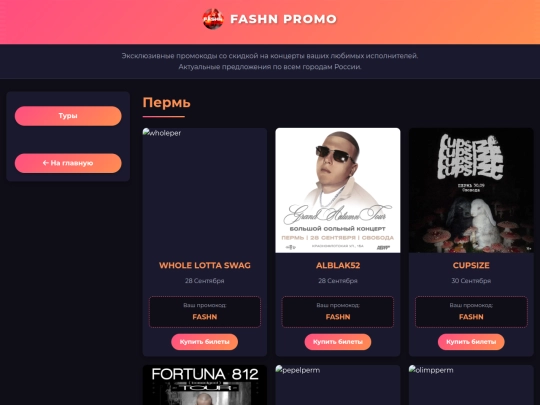Buy tickets for WHOLE LOTTA SWAG

tap(205, 342)
